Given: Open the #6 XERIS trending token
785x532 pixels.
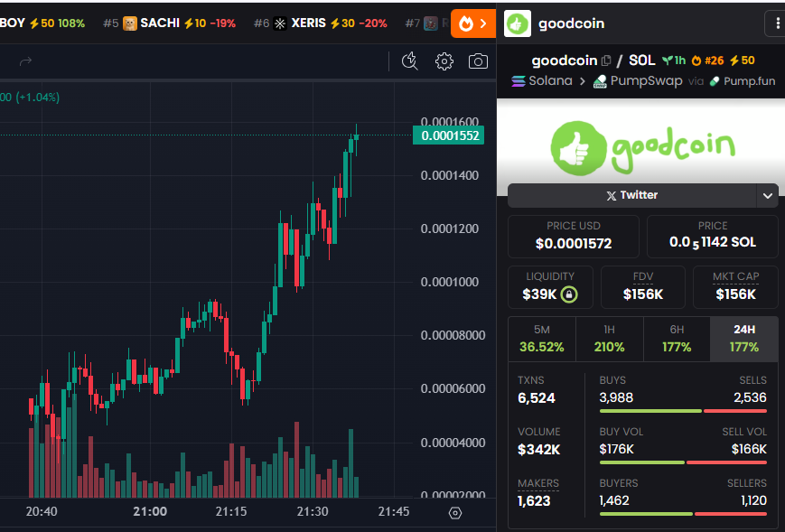Looking at the screenshot, I should 321,23.
